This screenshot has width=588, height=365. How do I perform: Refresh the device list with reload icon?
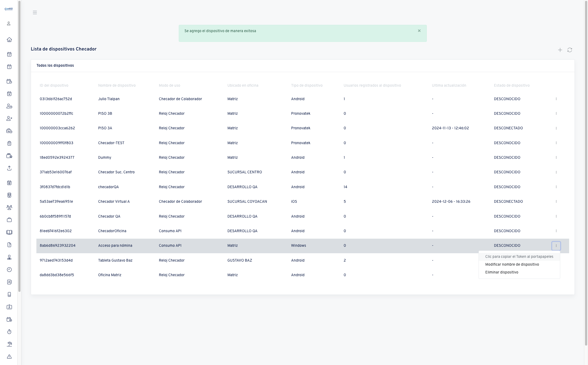[x=570, y=50]
